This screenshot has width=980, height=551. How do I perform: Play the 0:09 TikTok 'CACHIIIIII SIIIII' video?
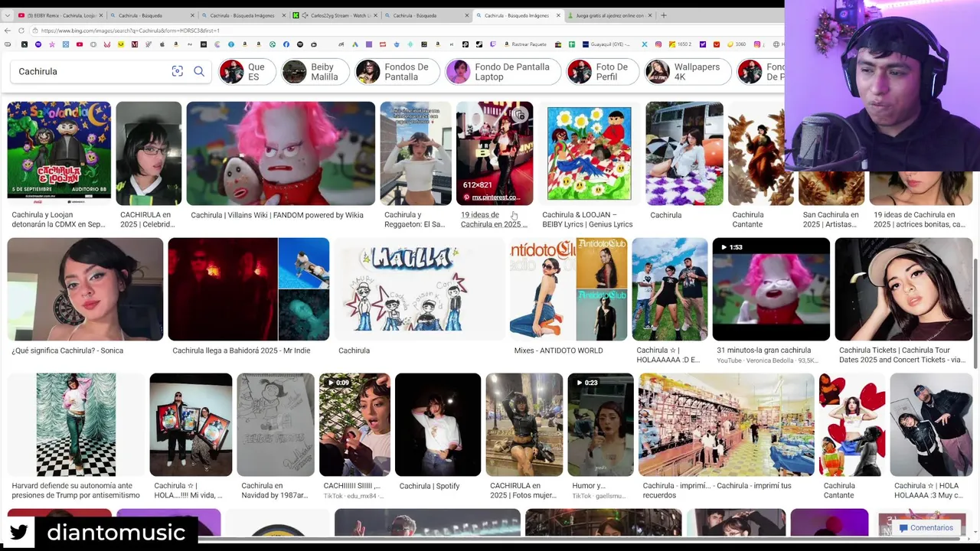tap(354, 425)
